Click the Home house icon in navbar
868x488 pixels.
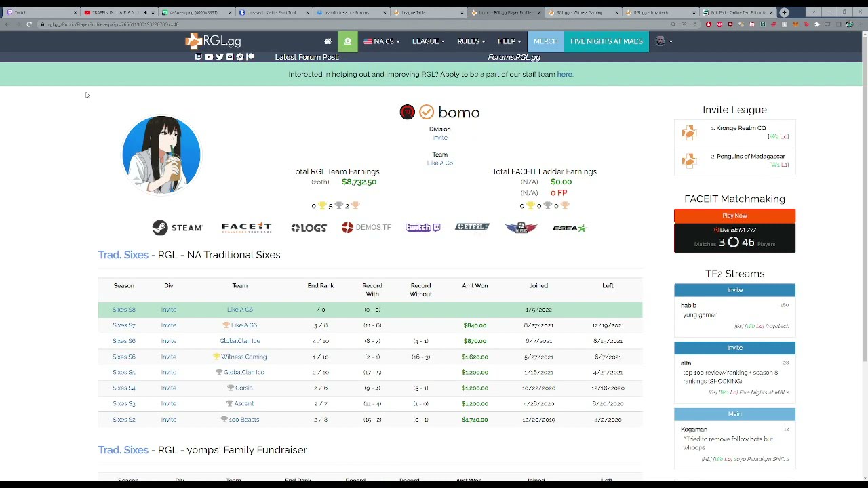point(328,41)
